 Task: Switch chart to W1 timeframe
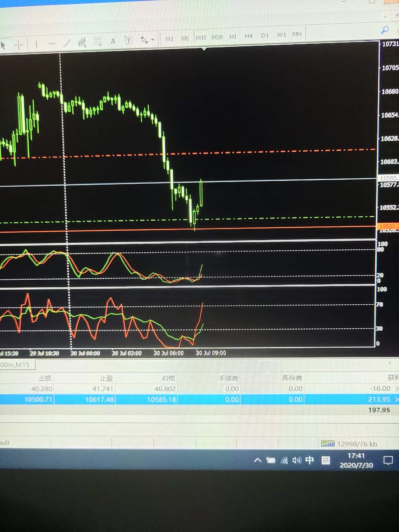(x=281, y=34)
